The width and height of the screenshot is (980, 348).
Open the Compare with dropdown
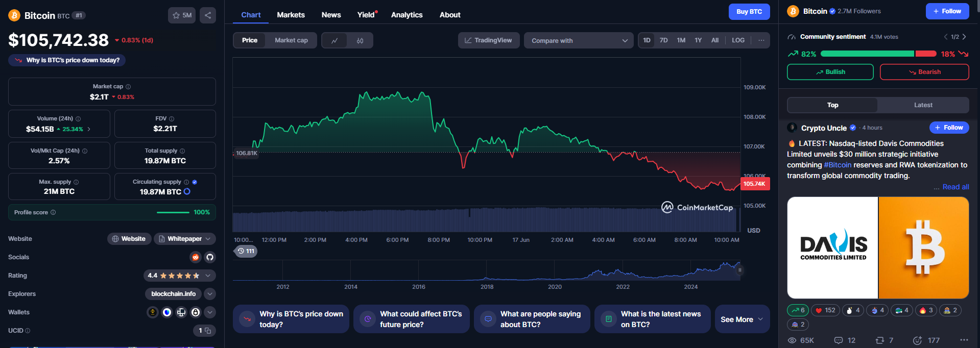(579, 40)
